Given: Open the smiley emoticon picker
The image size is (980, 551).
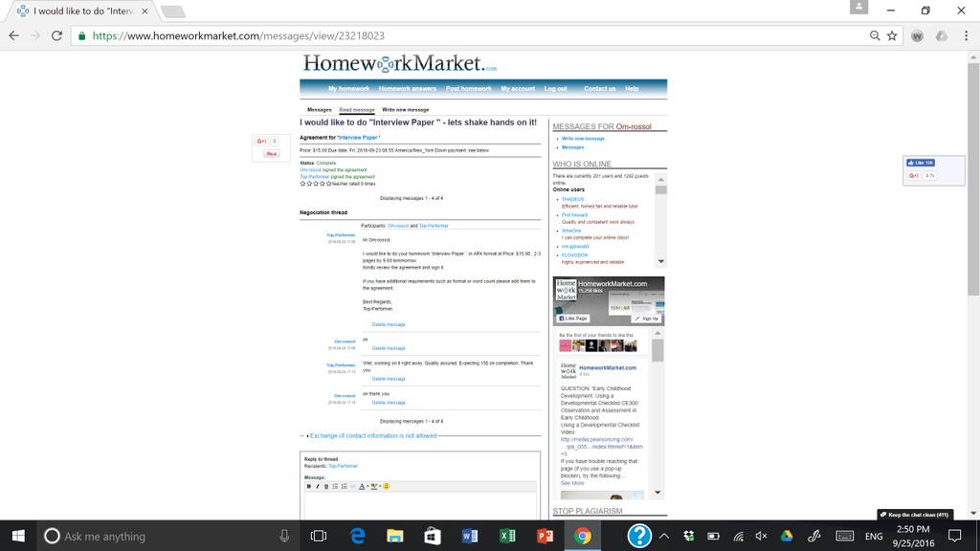Looking at the screenshot, I should 387,486.
